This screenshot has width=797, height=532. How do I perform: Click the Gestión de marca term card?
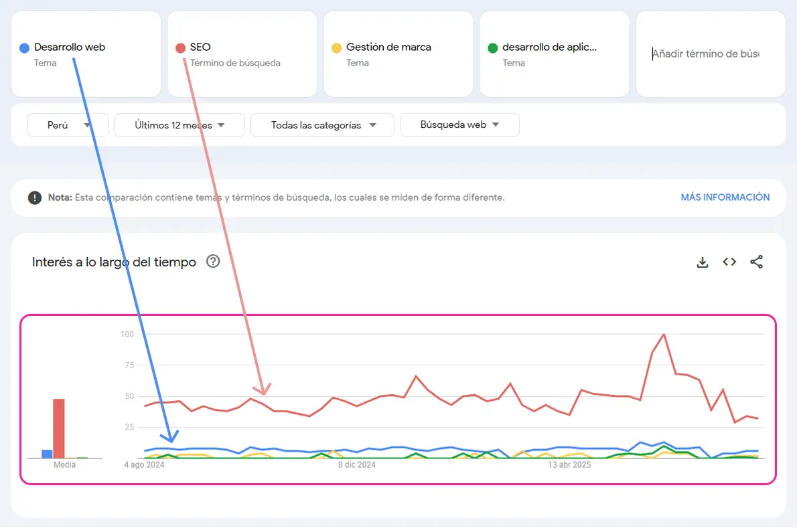tap(398, 54)
